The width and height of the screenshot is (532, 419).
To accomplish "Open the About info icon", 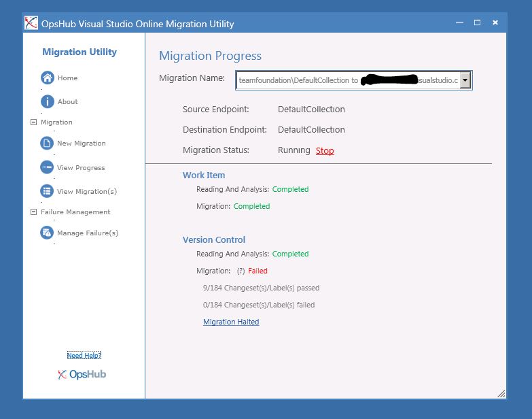I will click(x=48, y=101).
